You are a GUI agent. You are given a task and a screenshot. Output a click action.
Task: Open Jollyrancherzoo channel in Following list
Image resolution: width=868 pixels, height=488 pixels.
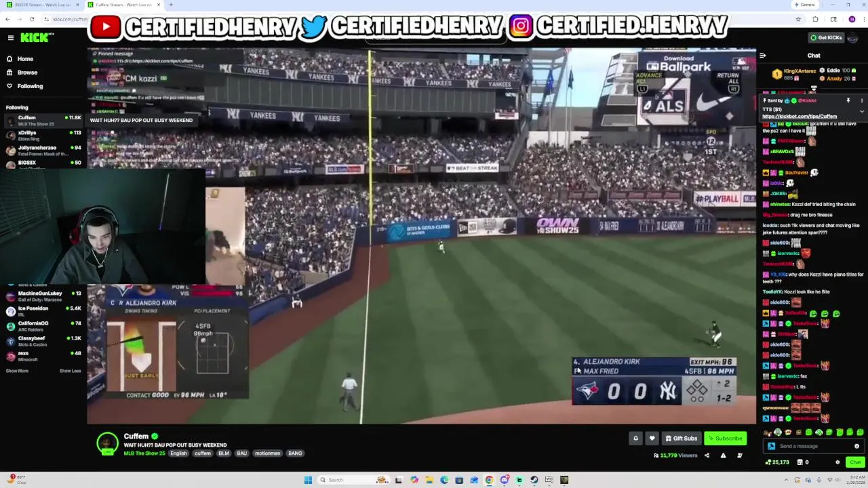(43, 150)
